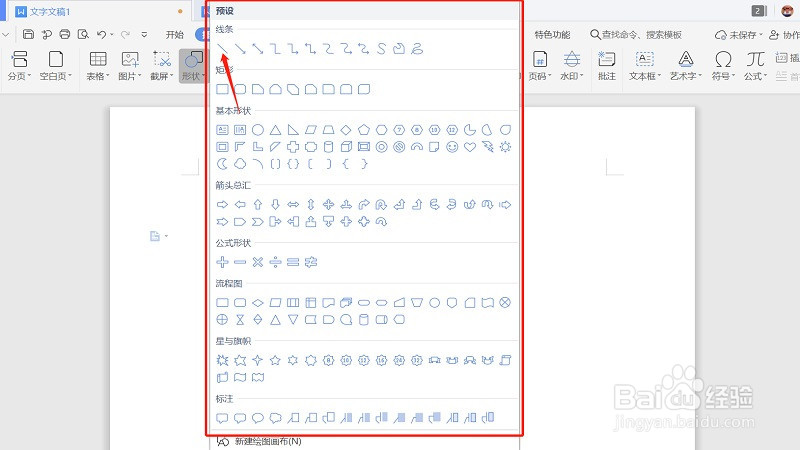Image resolution: width=800 pixels, height=450 pixels.
Task: Select the multiply formula shape
Action: pyautogui.click(x=258, y=262)
